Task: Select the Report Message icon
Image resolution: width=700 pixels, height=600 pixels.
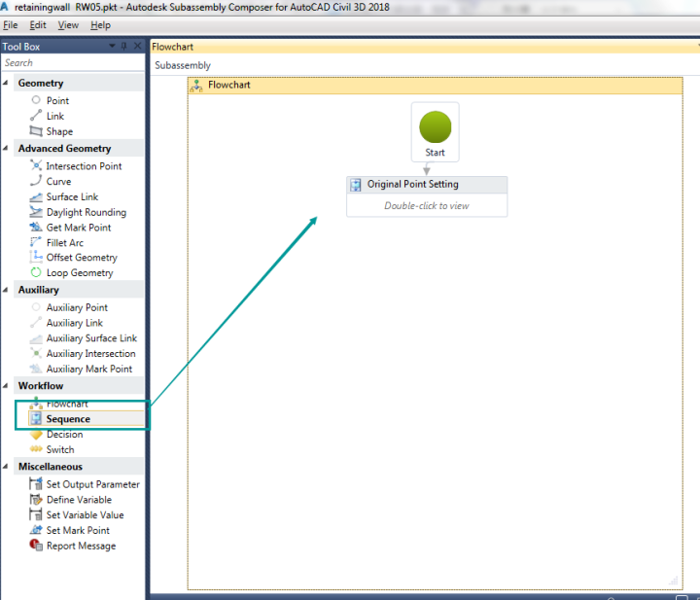Action: [x=36, y=546]
